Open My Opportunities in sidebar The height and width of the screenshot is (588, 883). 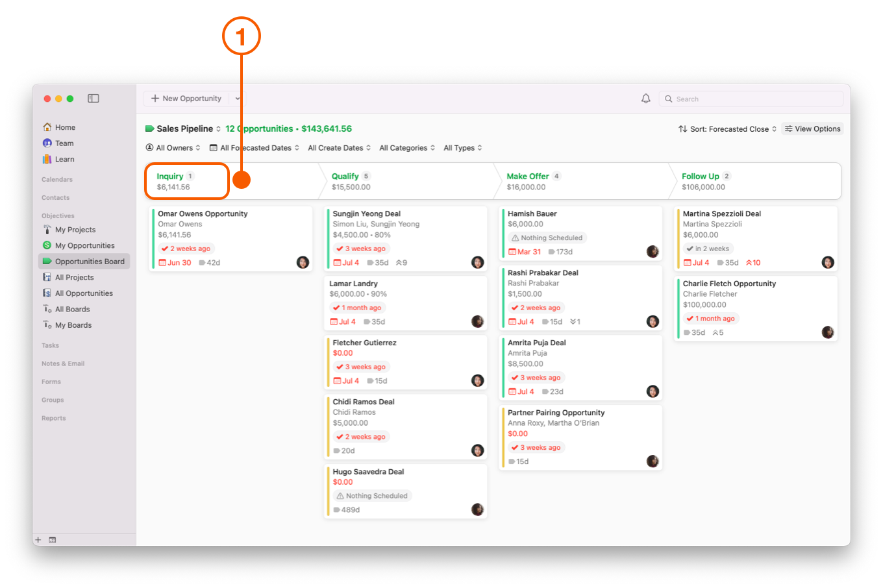coord(84,245)
